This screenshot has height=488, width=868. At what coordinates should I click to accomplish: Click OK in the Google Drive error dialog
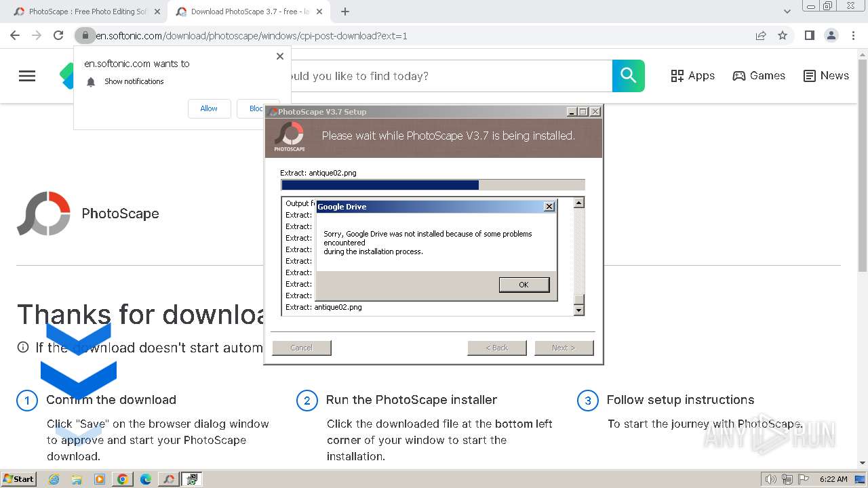click(524, 285)
